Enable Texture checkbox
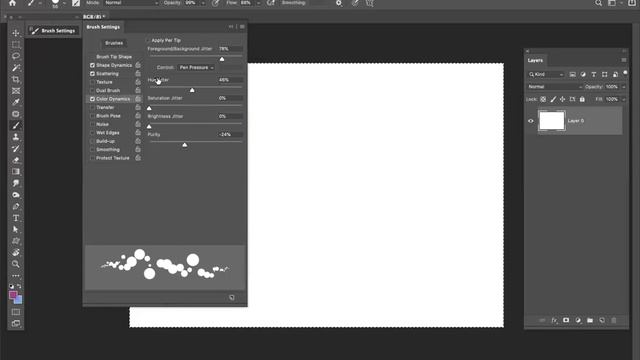This screenshot has width=640, height=360. (92, 82)
